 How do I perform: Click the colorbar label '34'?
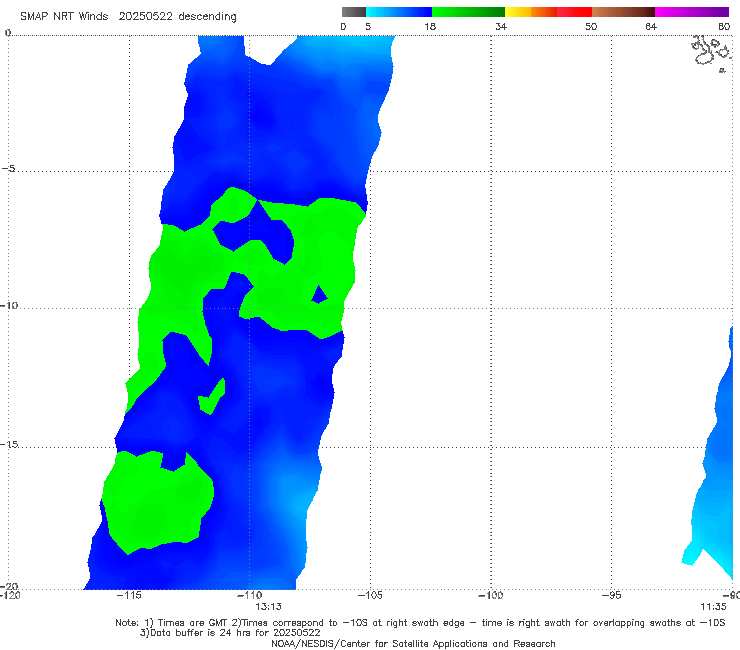click(x=501, y=27)
